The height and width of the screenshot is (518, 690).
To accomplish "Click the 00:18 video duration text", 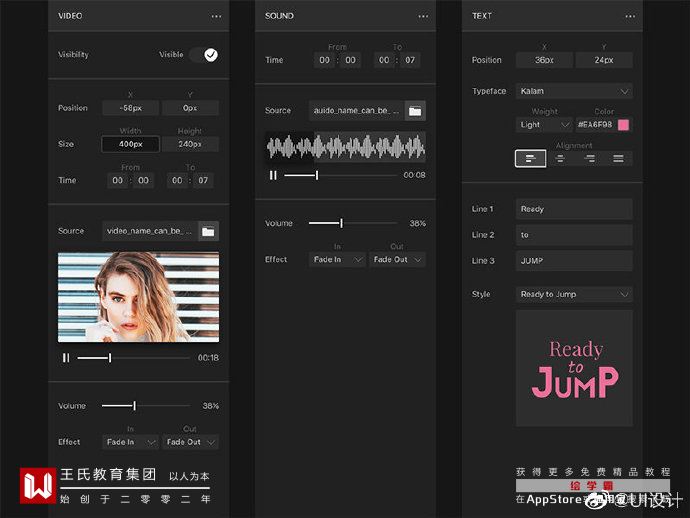I will pos(208,358).
